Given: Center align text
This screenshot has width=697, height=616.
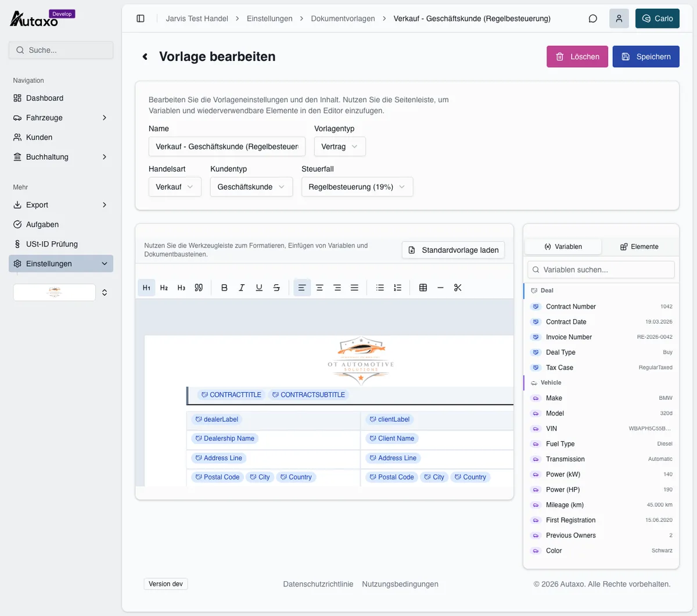Looking at the screenshot, I should point(319,288).
